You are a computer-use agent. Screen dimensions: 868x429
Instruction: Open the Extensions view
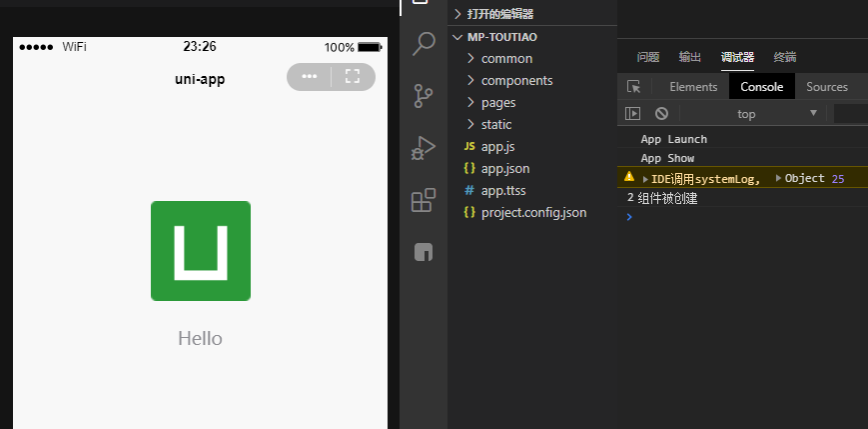tap(424, 200)
